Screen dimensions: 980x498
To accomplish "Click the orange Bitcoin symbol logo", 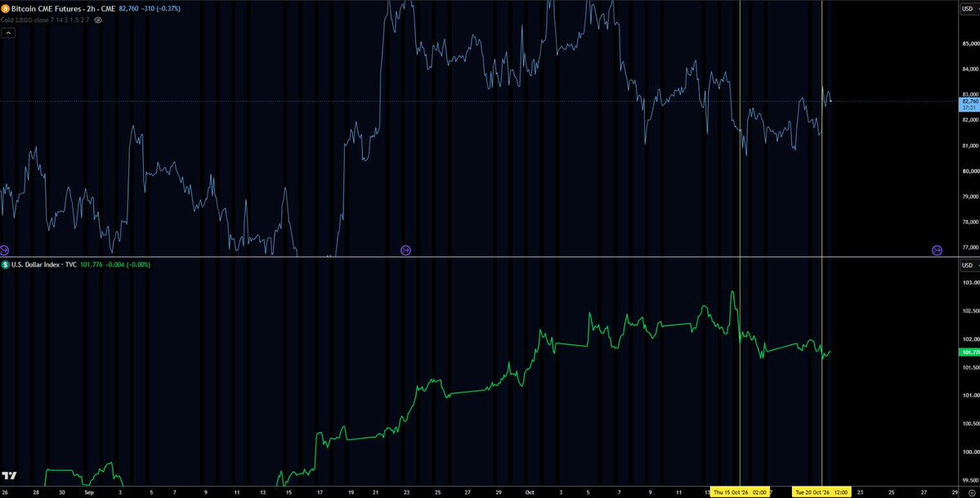I will click(6, 10).
